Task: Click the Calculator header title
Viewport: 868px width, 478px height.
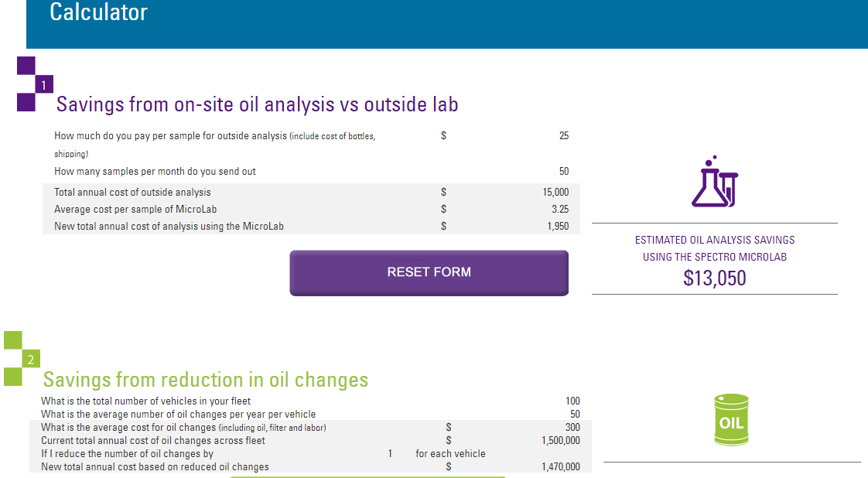Action: tap(98, 12)
